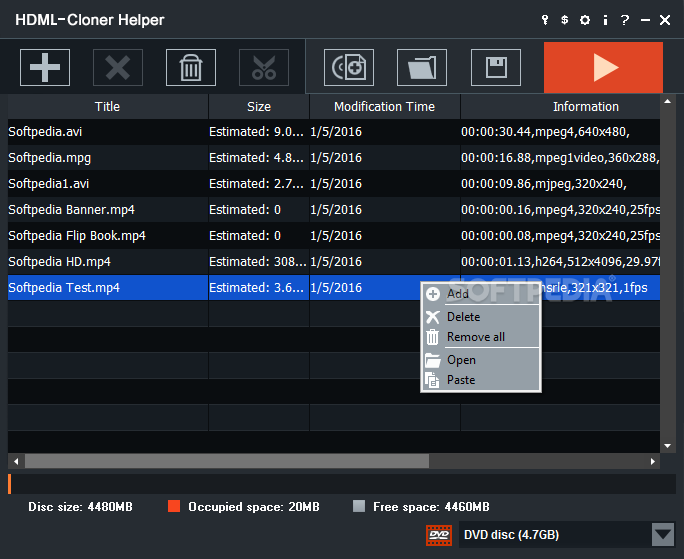Open the DVD disc (4.7GB) dropdown arrow
Viewport: 684px width, 559px height.
coord(663,535)
